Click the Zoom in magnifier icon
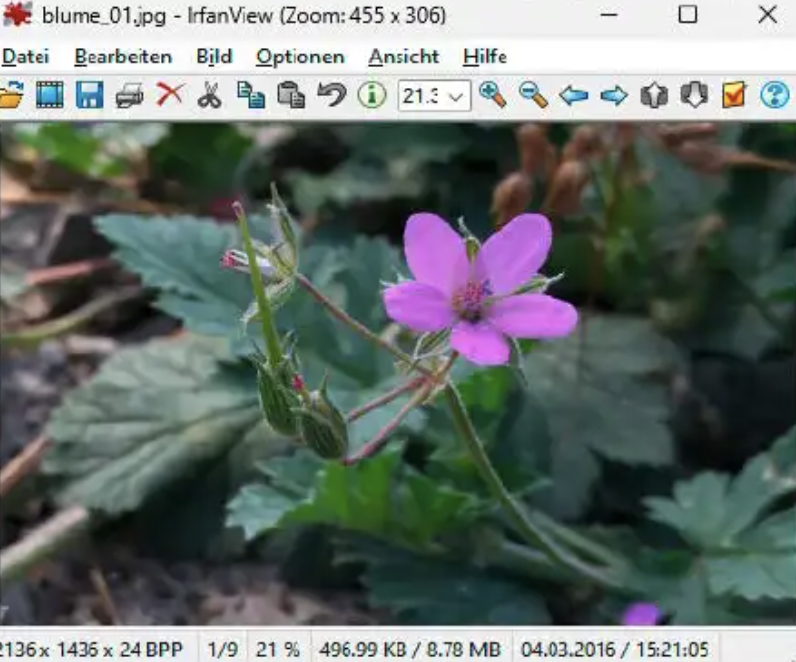This screenshot has width=796, height=662. click(x=493, y=96)
